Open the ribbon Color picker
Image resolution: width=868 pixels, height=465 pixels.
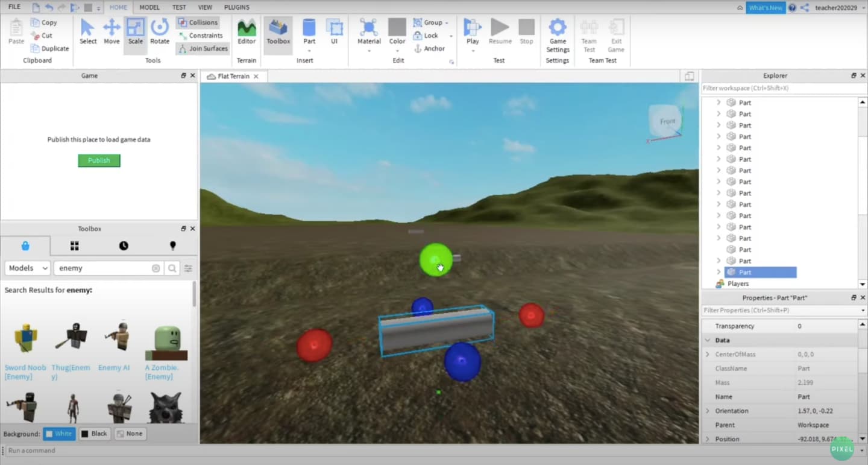pyautogui.click(x=397, y=31)
